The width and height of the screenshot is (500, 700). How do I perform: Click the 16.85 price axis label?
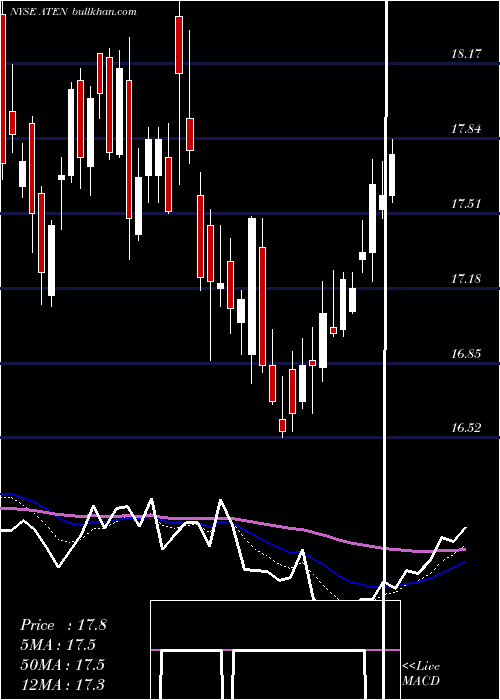click(x=467, y=354)
